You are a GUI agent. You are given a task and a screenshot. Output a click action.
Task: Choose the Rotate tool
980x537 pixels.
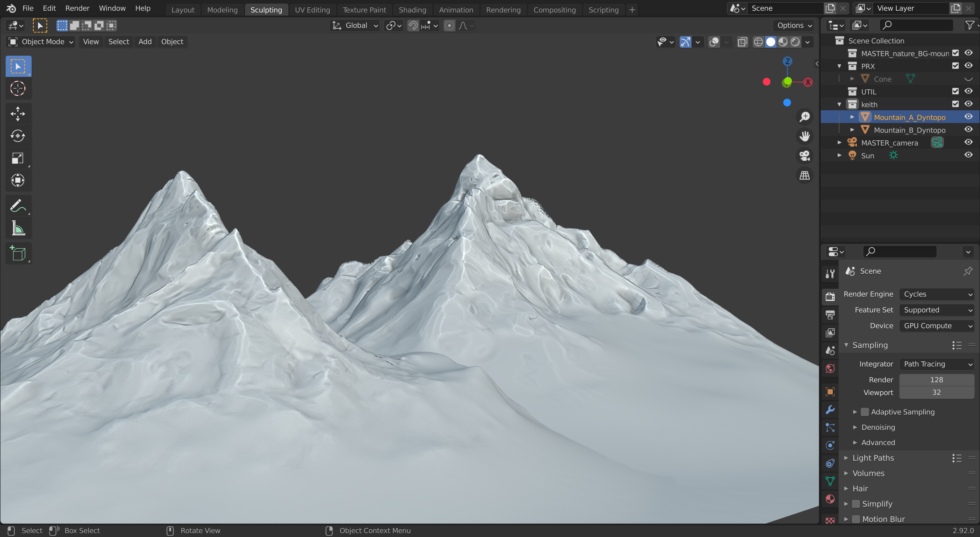18,136
